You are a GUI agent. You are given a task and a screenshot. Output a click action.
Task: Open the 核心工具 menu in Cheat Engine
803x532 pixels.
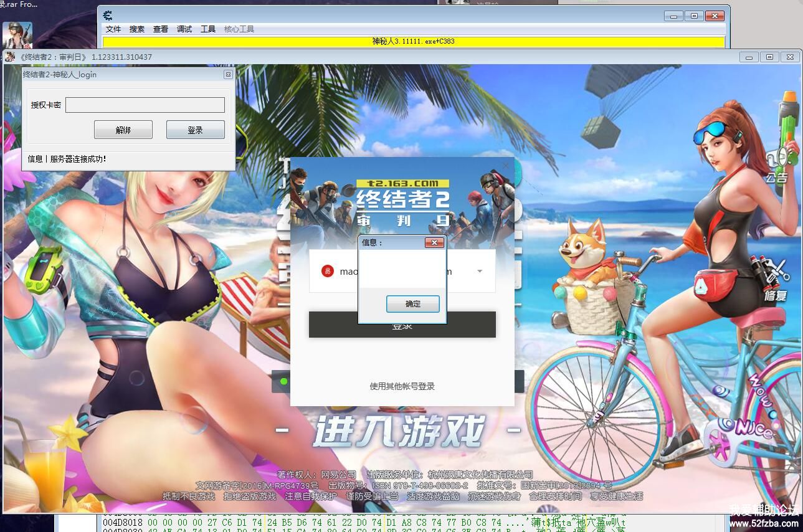[x=239, y=29]
